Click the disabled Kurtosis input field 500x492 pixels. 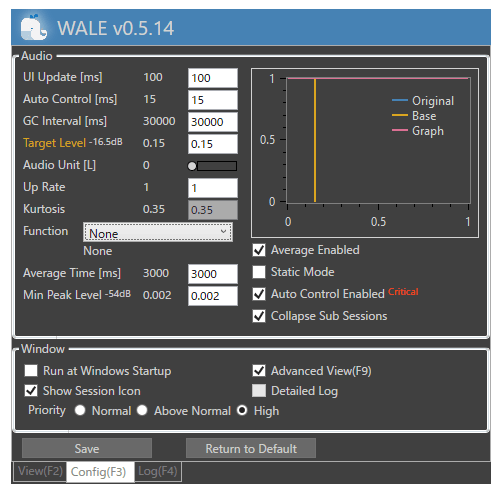[213, 210]
